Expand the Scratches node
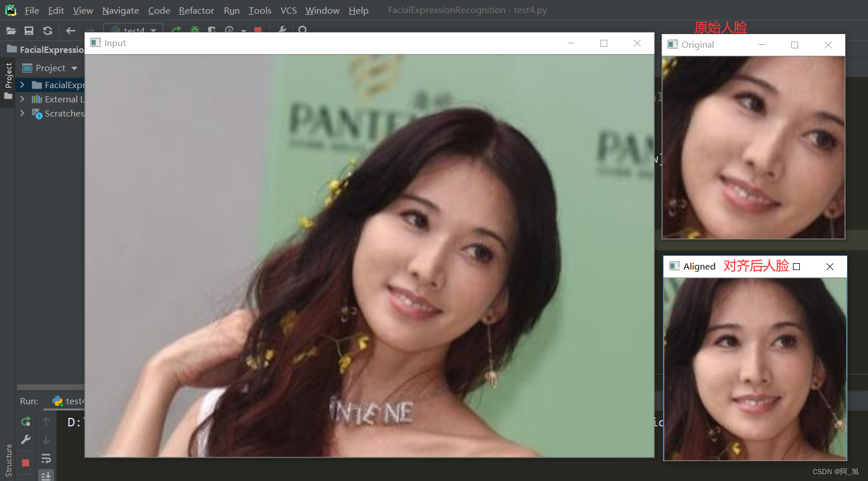 point(22,113)
